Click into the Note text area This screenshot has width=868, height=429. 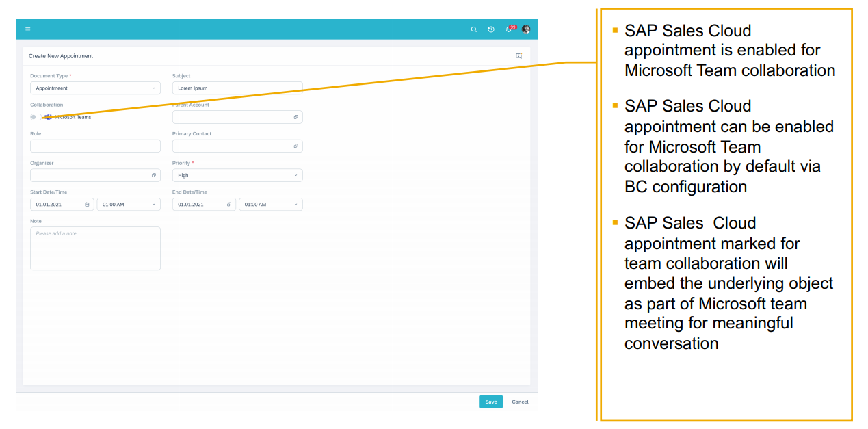click(95, 248)
